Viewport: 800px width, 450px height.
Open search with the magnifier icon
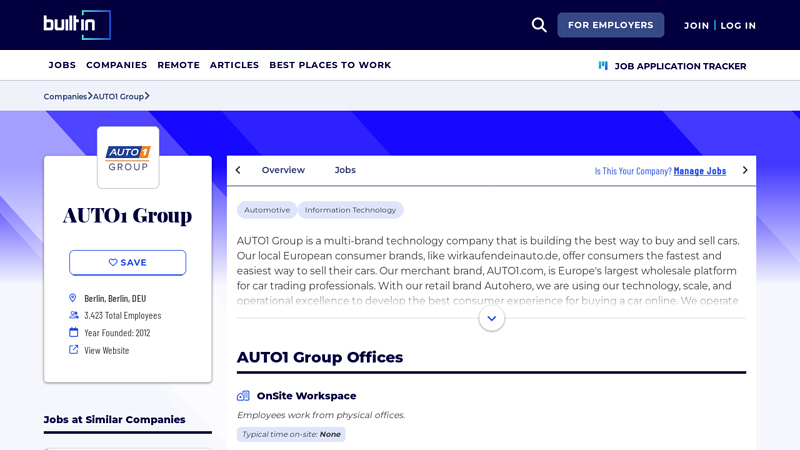(x=539, y=25)
